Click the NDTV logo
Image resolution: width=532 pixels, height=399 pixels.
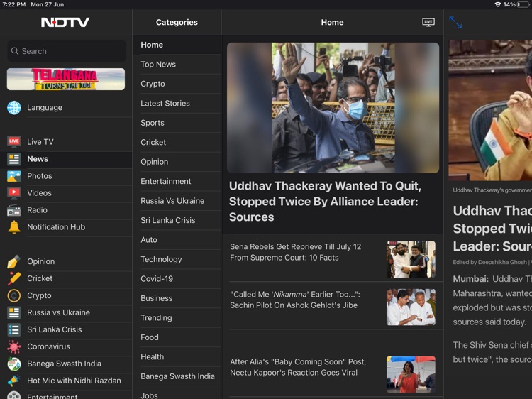point(65,23)
